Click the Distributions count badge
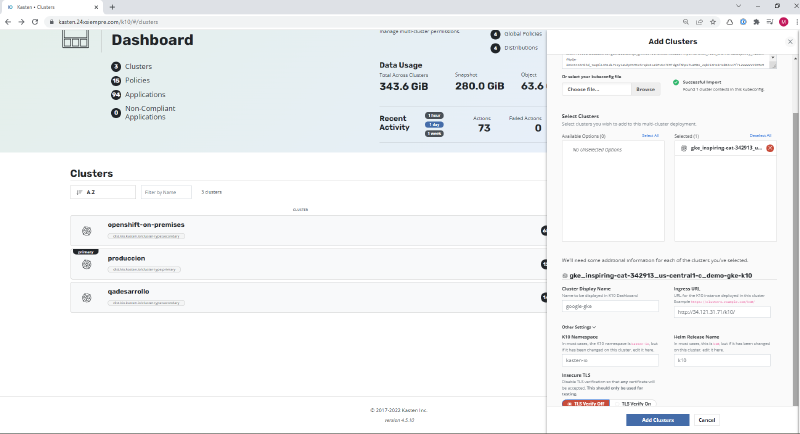800x434 pixels. 495,48
